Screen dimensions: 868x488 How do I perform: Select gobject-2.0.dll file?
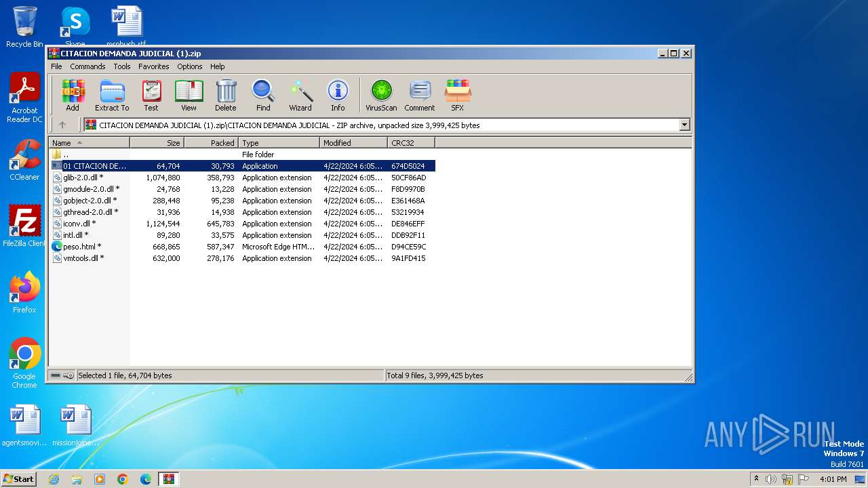(x=242, y=201)
